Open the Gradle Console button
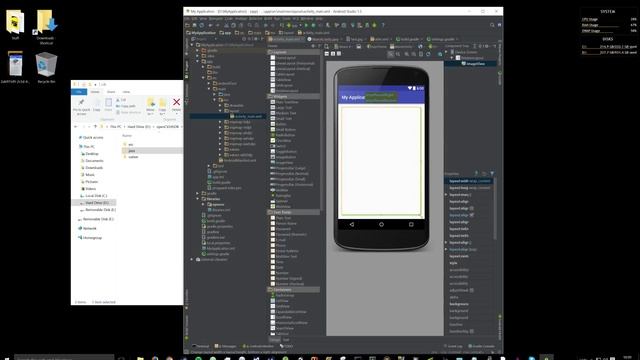The height and width of the screenshot is (360, 640). [x=482, y=346]
